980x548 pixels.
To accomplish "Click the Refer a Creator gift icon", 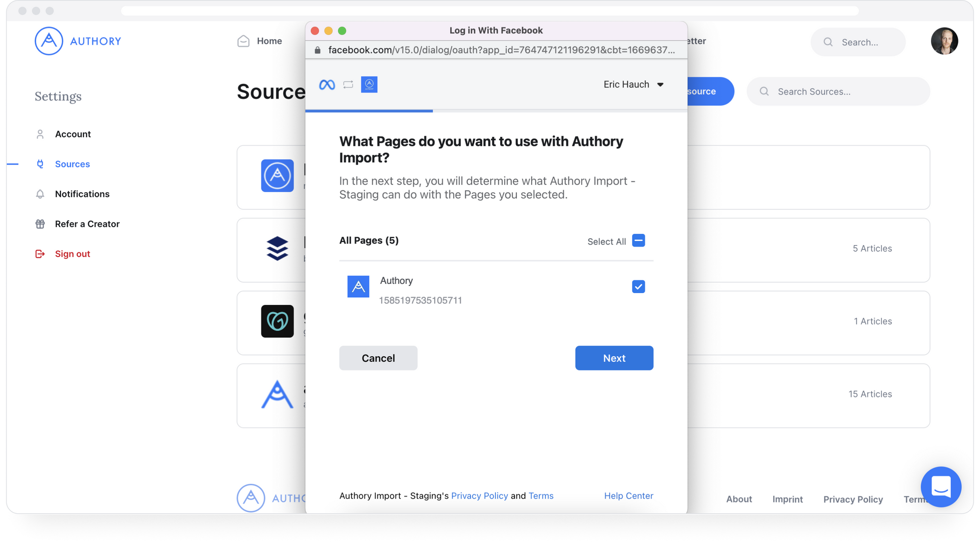I will pos(40,224).
